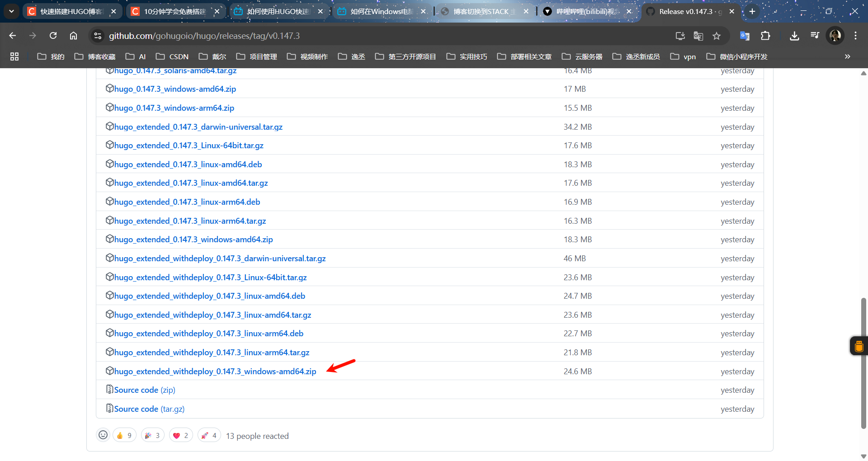868x461 pixels.
Task: Click the 24.6 MB size cell
Action: [x=578, y=371]
